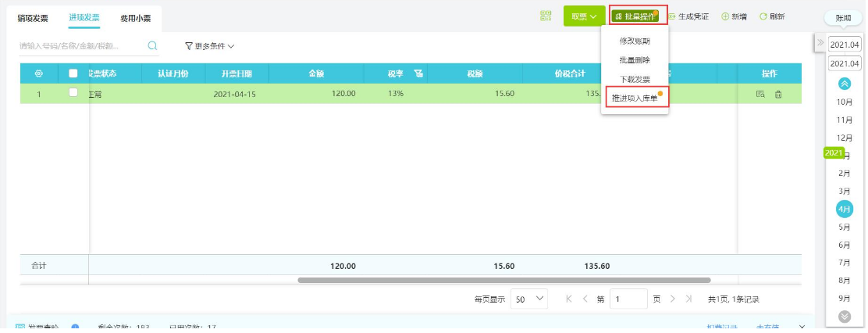Image resolution: width=868 pixels, height=333 pixels.
Task: Click the 13% tax rate cell
Action: (395, 94)
